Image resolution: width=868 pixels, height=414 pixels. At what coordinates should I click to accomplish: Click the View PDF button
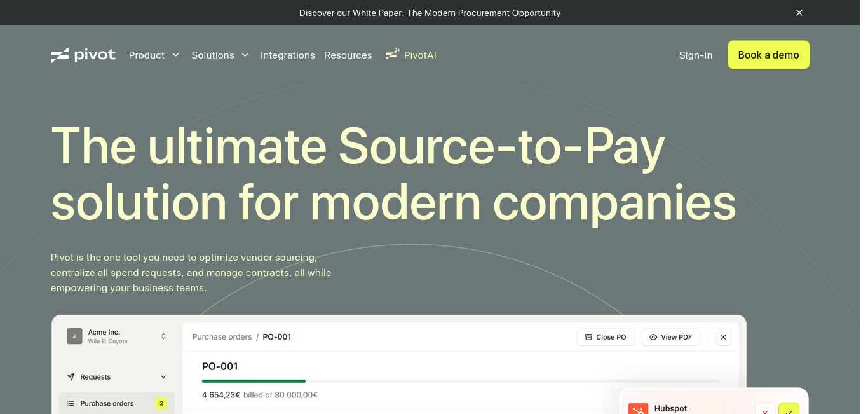670,337
